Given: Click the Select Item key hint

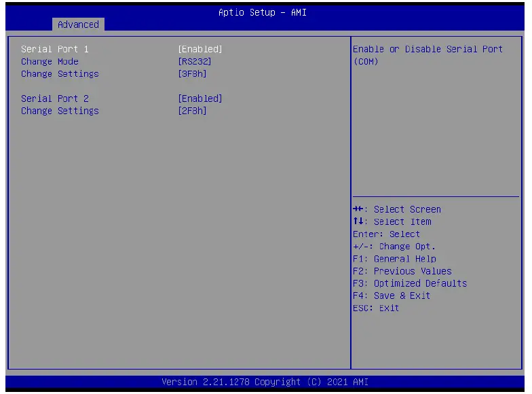Looking at the screenshot, I should pyautogui.click(x=392, y=221).
